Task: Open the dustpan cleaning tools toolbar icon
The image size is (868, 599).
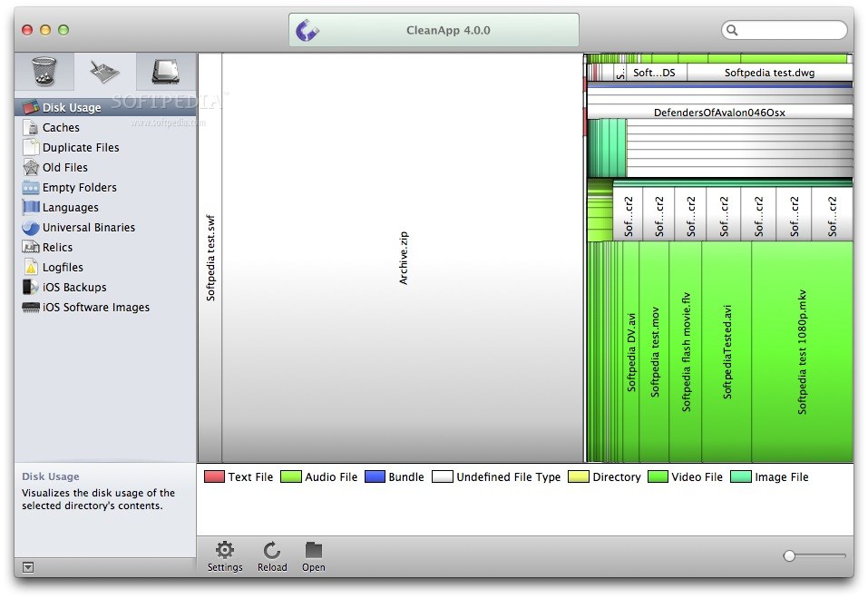Action: tap(103, 72)
